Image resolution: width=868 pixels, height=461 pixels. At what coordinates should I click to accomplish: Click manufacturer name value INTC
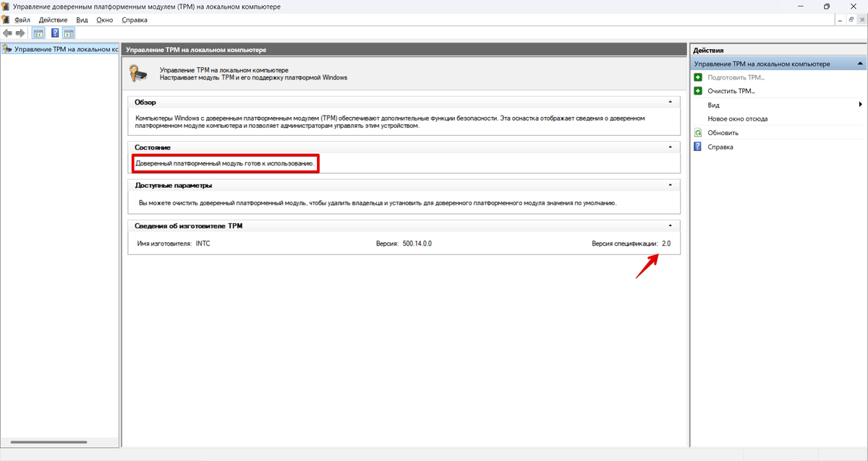coord(203,244)
